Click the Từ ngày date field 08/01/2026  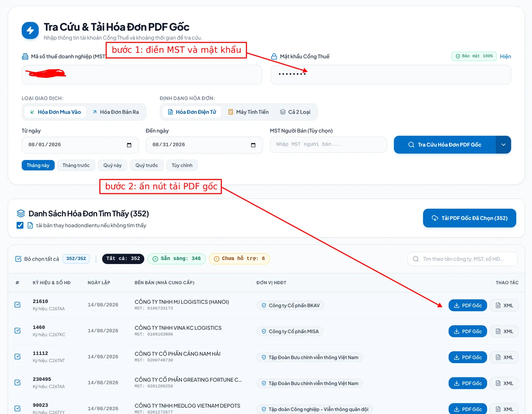(x=80, y=145)
